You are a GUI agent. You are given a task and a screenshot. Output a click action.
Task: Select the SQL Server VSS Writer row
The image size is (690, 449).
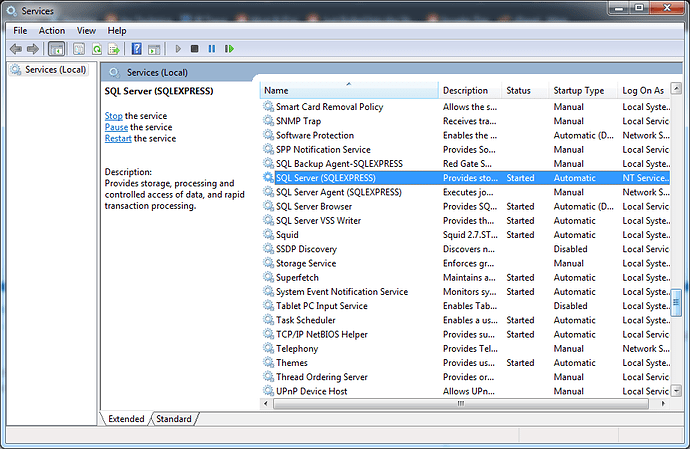click(466, 221)
